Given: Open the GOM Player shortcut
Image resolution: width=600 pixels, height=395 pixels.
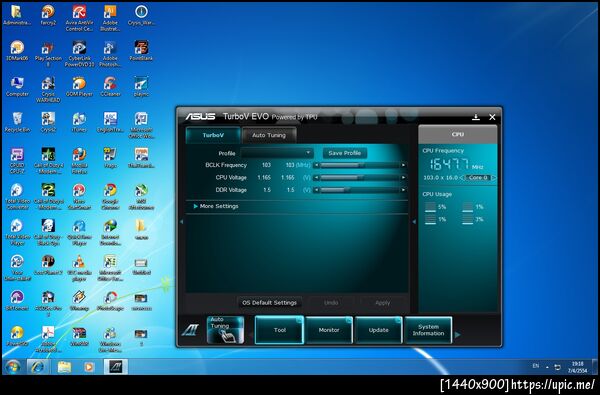Looking at the screenshot, I should [79, 87].
